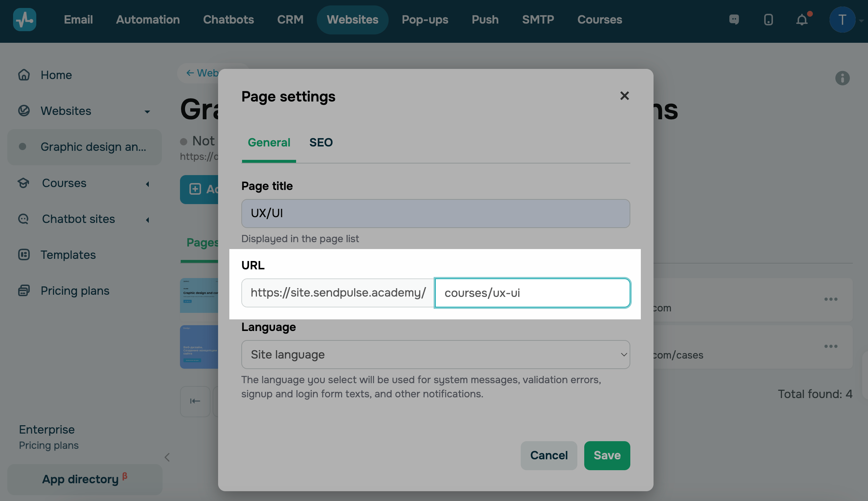Image resolution: width=868 pixels, height=501 pixels.
Task: Open options for the cases page row
Action: pos(831,347)
